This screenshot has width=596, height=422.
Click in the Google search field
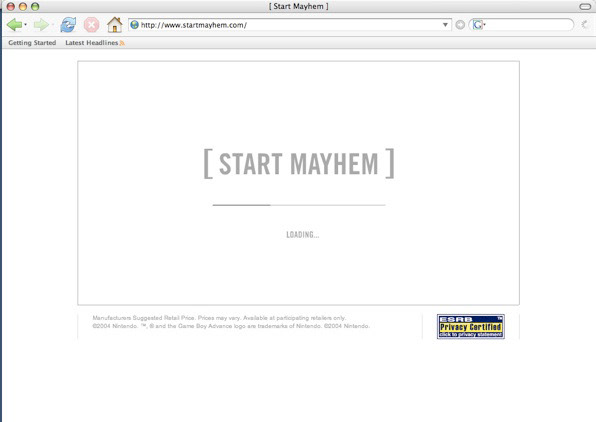click(x=528, y=25)
